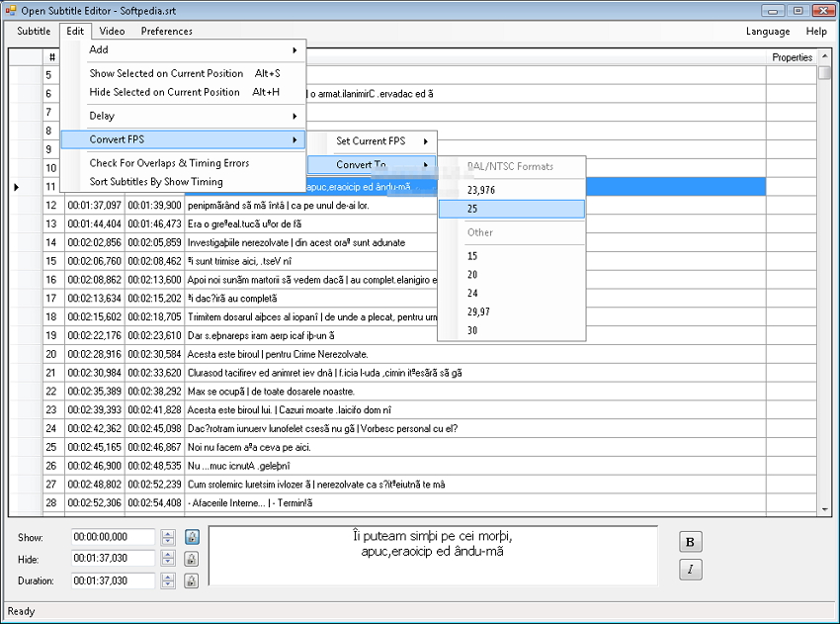Image resolution: width=840 pixels, height=624 pixels.
Task: Click the subtitle list scrollbar down arrow
Action: click(x=824, y=509)
